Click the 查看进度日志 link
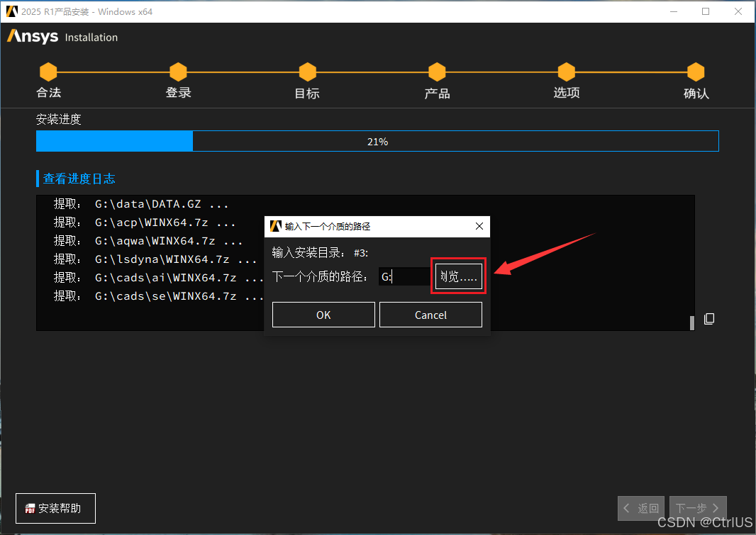756x535 pixels. point(79,179)
